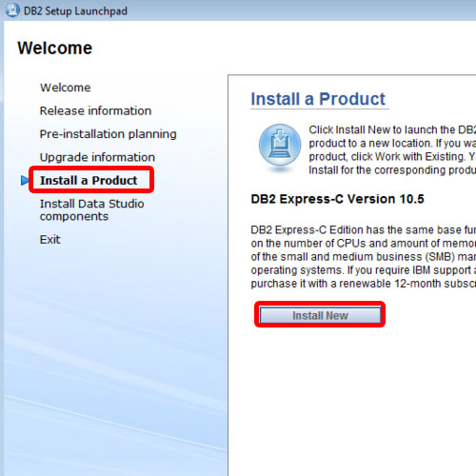Click the line starting 'DB2 Express-C Edition has'

[x=364, y=229]
